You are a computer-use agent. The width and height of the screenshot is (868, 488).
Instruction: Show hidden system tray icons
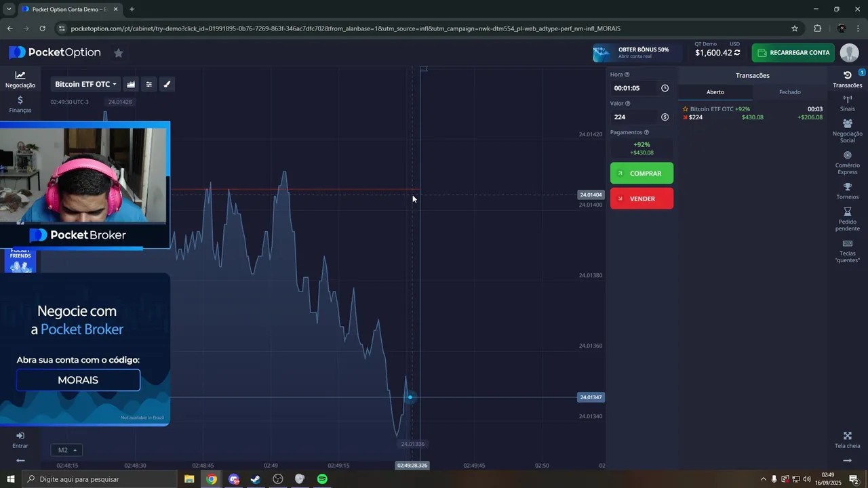(763, 479)
